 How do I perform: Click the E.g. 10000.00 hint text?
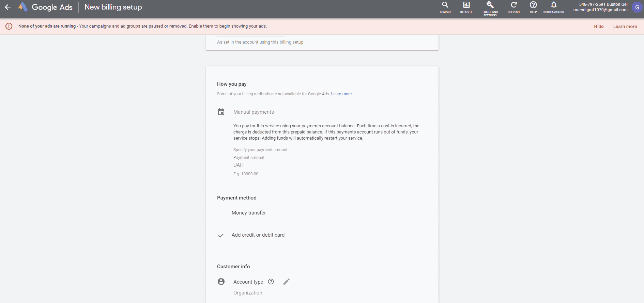[x=246, y=174]
